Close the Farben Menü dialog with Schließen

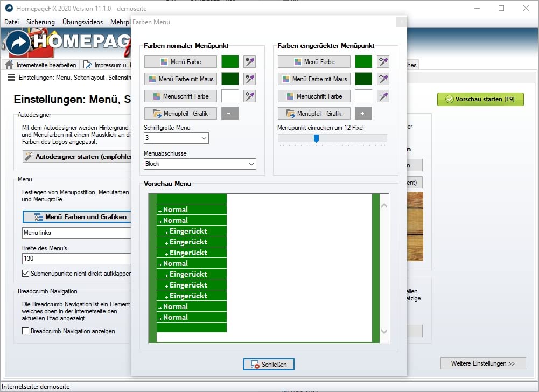269,364
